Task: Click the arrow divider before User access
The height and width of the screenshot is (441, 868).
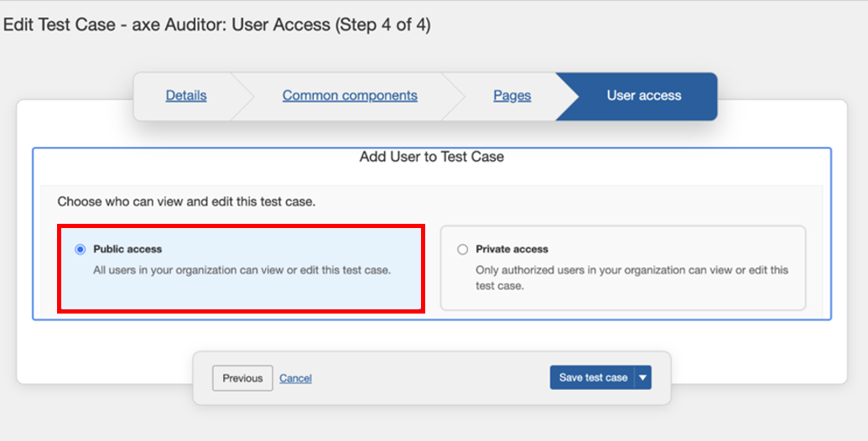Action: click(x=567, y=96)
